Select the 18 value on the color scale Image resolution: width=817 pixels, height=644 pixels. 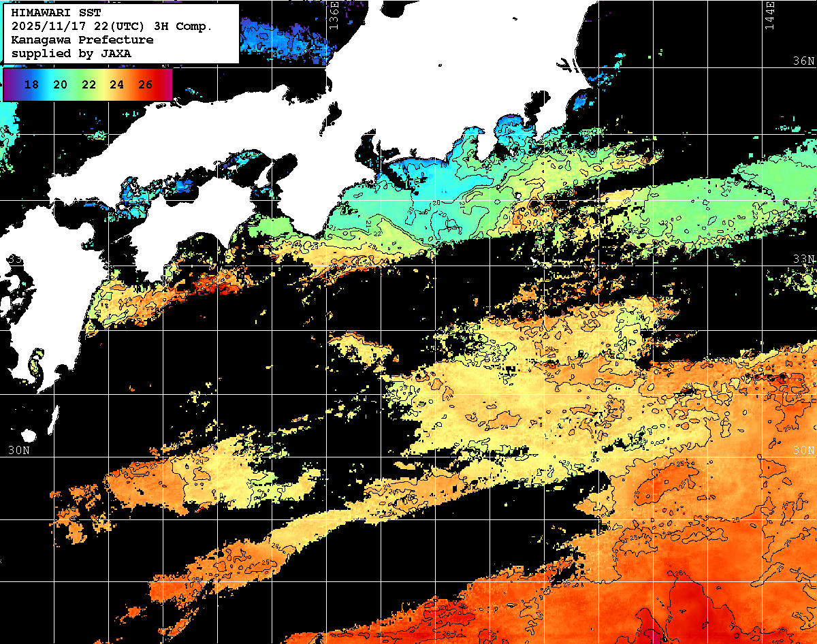[31, 85]
